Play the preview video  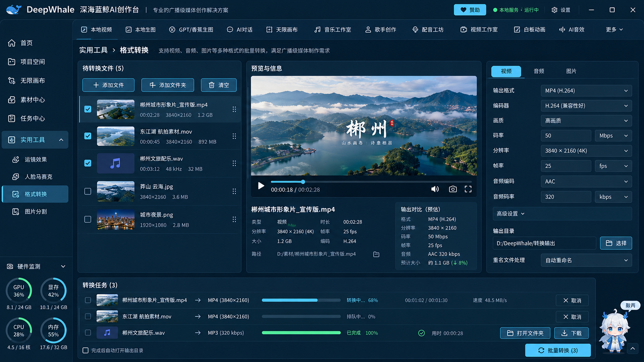261,186
